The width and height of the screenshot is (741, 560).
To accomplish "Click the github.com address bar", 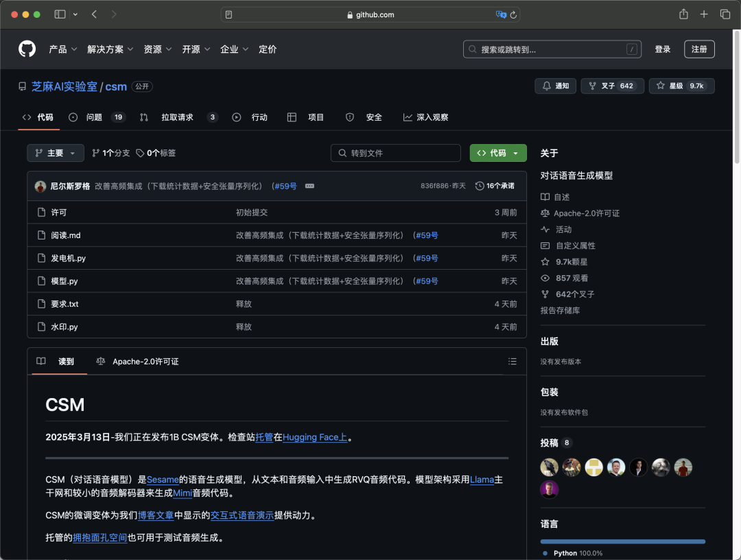I will pyautogui.click(x=370, y=14).
